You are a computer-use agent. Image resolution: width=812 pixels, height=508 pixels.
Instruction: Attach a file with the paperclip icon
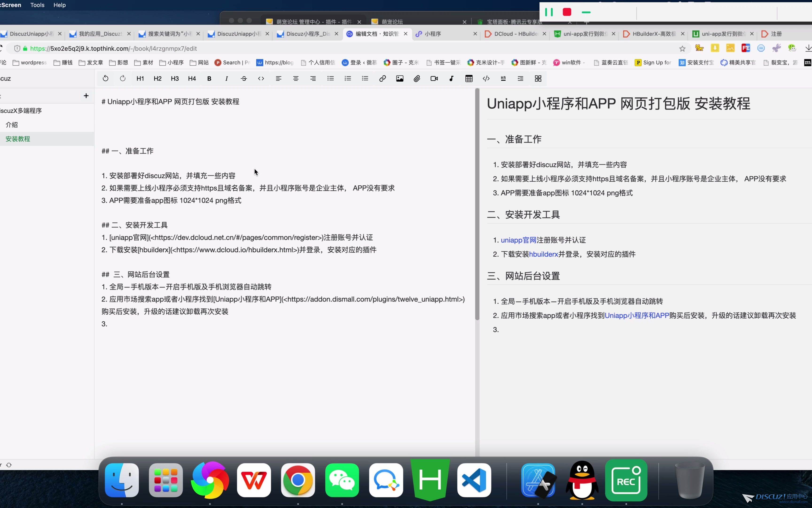point(417,78)
